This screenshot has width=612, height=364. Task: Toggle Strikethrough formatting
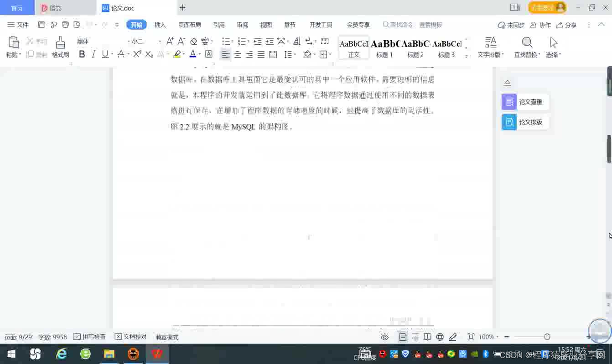(120, 54)
